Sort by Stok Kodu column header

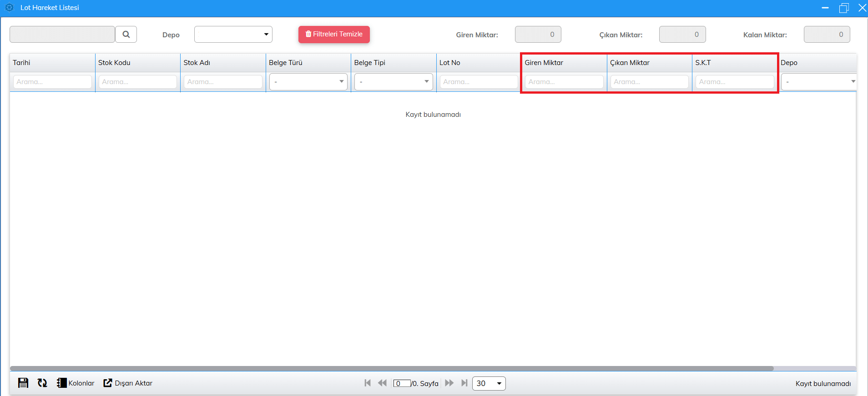click(x=138, y=63)
